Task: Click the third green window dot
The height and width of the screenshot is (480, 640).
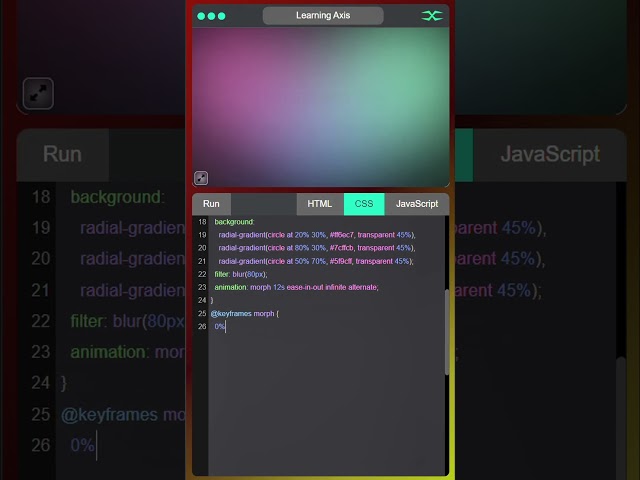Action: click(x=222, y=16)
